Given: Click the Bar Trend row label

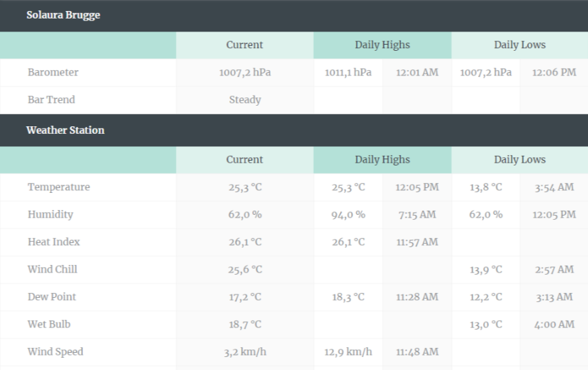Looking at the screenshot, I should coord(52,100).
